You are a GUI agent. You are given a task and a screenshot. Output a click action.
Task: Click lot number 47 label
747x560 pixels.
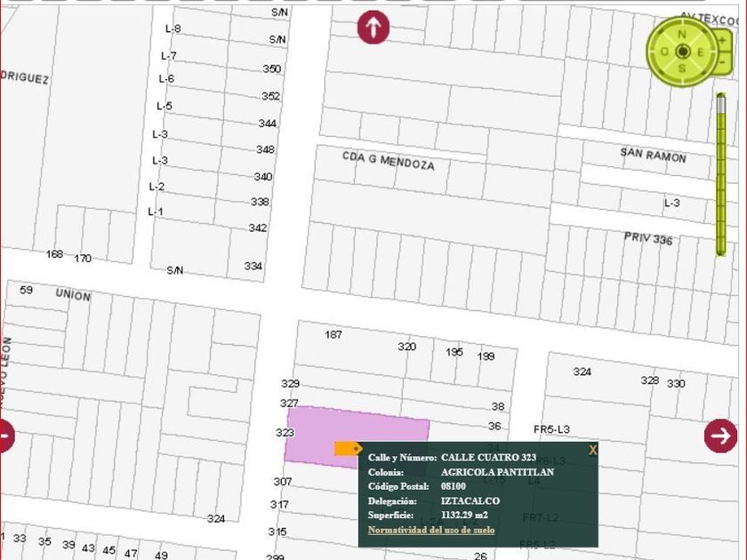tap(131, 553)
